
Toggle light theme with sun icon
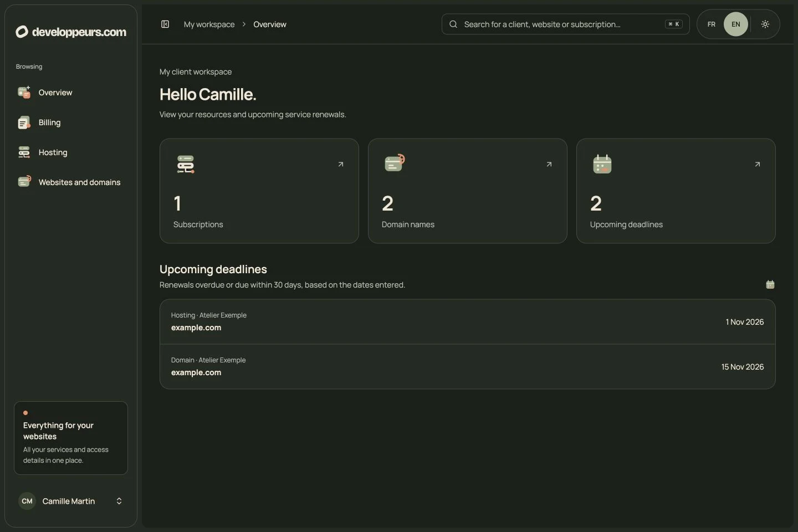coord(765,24)
